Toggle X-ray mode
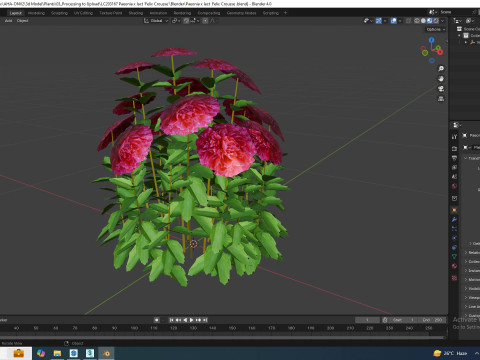The width and height of the screenshot is (480, 360). [x=408, y=21]
